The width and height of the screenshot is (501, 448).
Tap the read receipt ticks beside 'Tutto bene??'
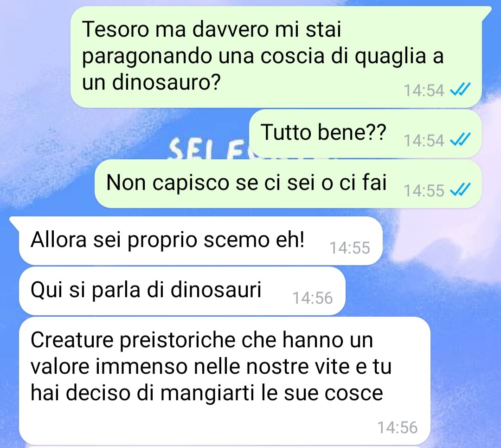460,139
